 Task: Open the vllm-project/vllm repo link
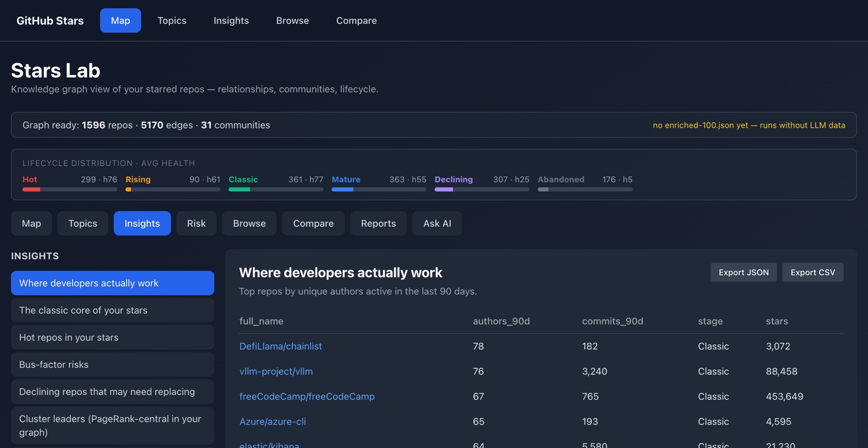click(276, 371)
